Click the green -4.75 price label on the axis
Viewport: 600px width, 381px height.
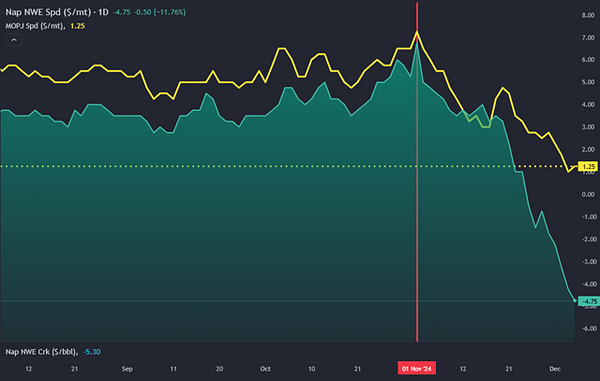(588, 301)
